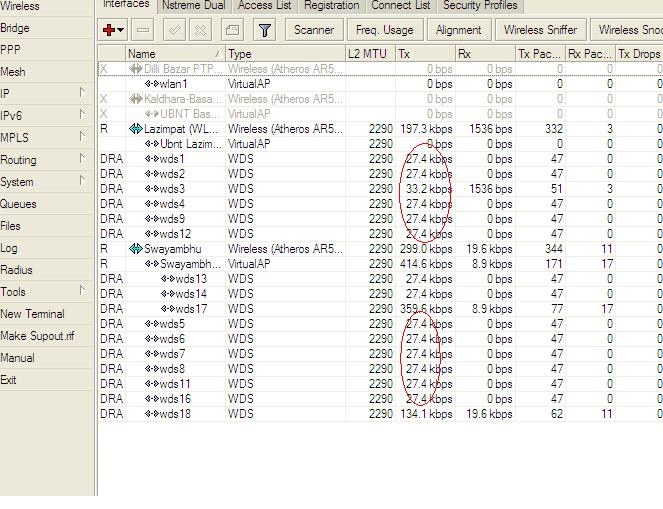This screenshot has width=663, height=509.
Task: Open the Manual menu item
Action: [x=17, y=358]
